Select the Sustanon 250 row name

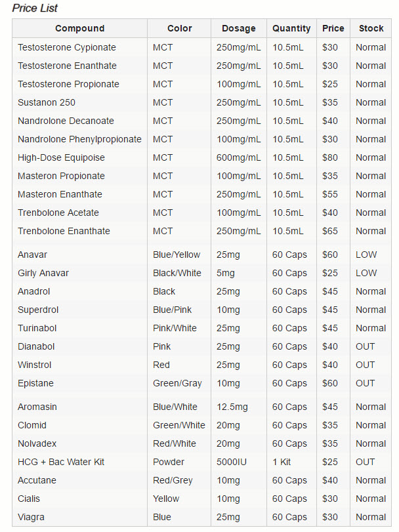tap(47, 102)
